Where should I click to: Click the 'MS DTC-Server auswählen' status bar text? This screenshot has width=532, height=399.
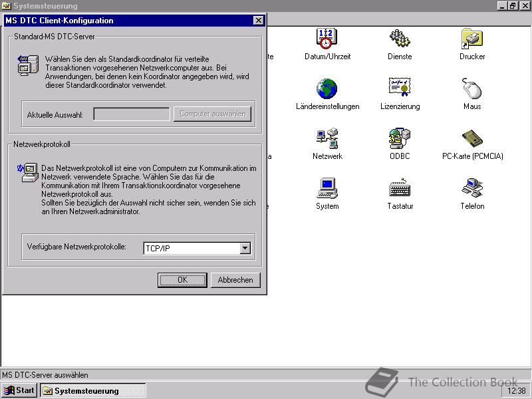pyautogui.click(x=45, y=375)
